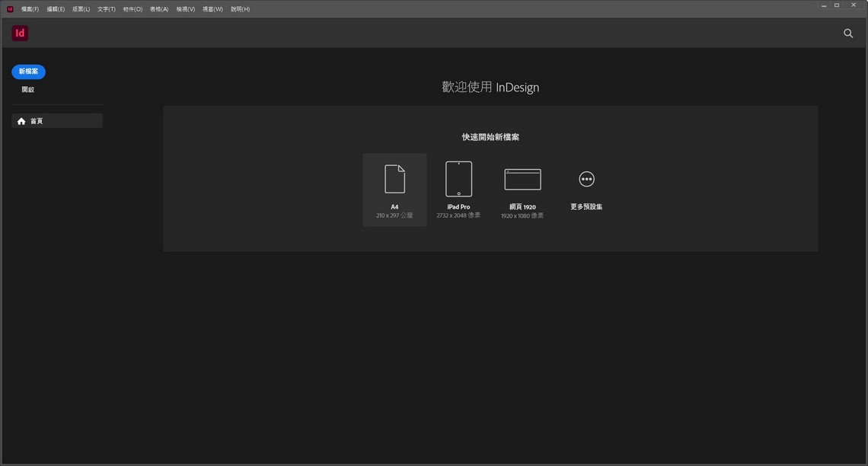This screenshot has height=466, width=868.
Task: Select the 首頁 home icon in sidebar
Action: pyautogui.click(x=21, y=120)
